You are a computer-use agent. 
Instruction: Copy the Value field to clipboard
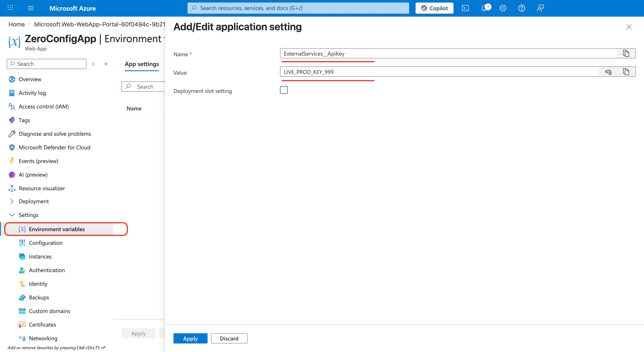click(x=626, y=72)
